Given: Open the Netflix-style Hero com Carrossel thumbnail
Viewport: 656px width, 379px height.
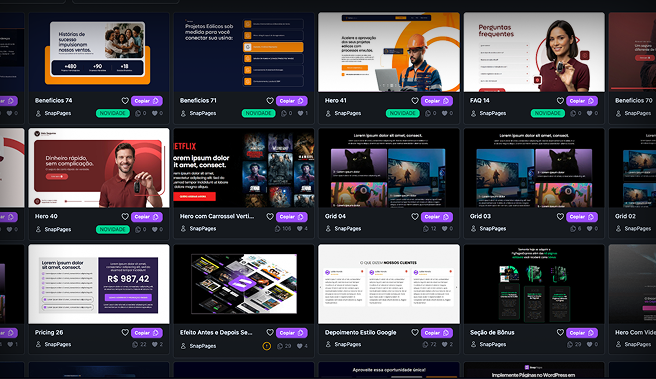Looking at the screenshot, I should click(244, 168).
